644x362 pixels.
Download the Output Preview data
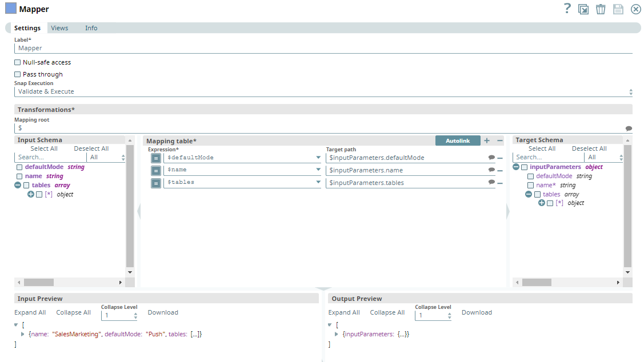[477, 312]
